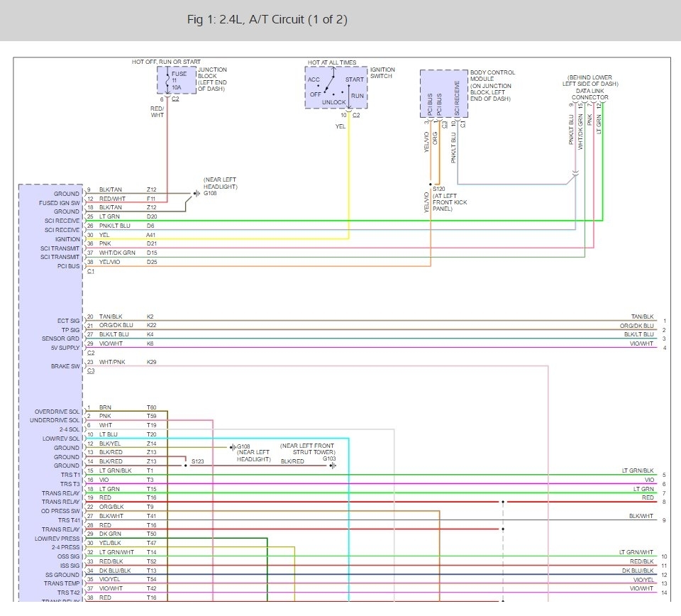
Task: Select the S123 splice point
Action: (185, 466)
